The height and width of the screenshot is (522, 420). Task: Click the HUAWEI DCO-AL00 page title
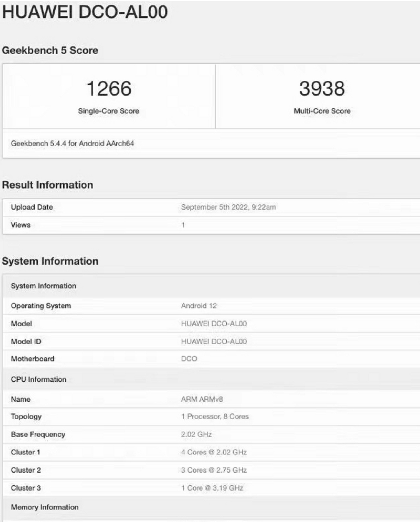pos(85,12)
